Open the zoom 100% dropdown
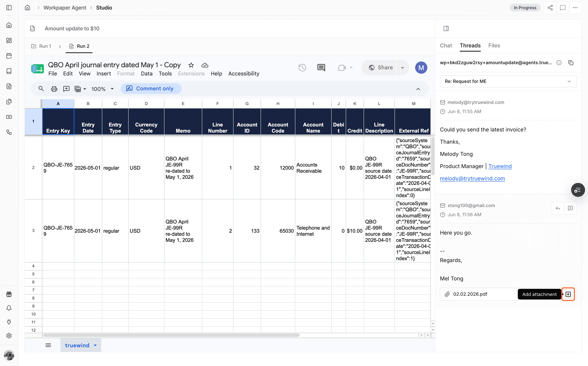This screenshot has width=588, height=366. coord(102,89)
